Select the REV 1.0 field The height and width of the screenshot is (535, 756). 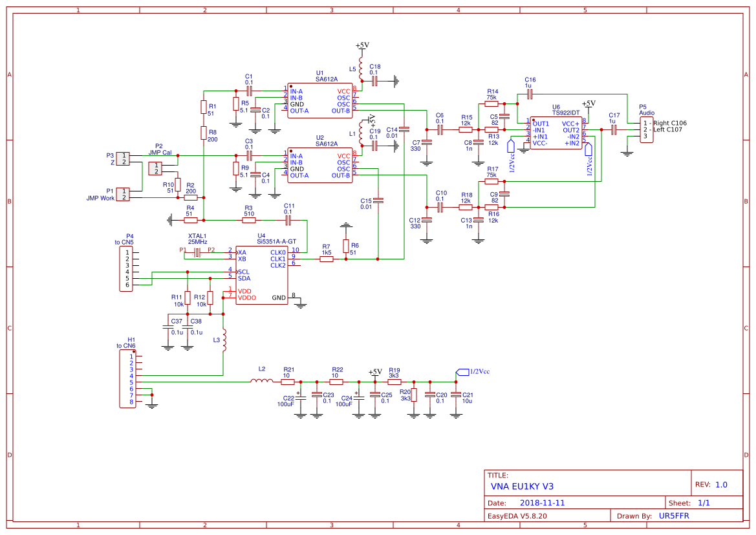(721, 485)
